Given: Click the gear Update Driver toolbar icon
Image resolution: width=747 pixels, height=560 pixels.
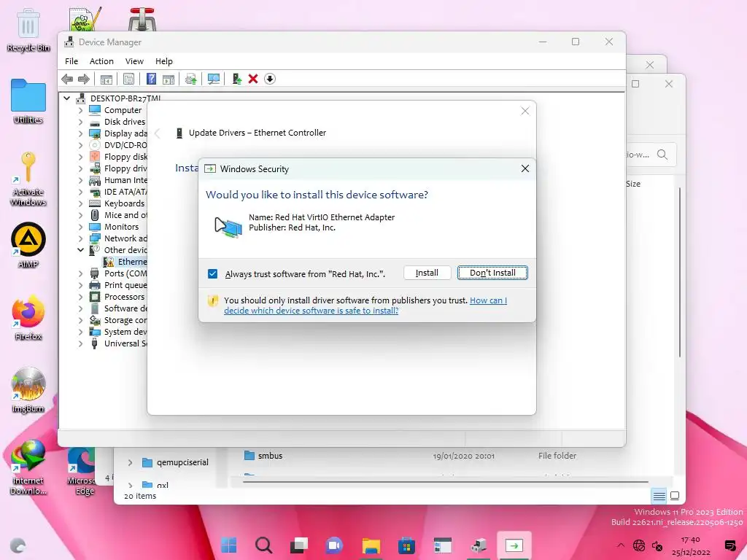Looking at the screenshot, I should tap(190, 79).
